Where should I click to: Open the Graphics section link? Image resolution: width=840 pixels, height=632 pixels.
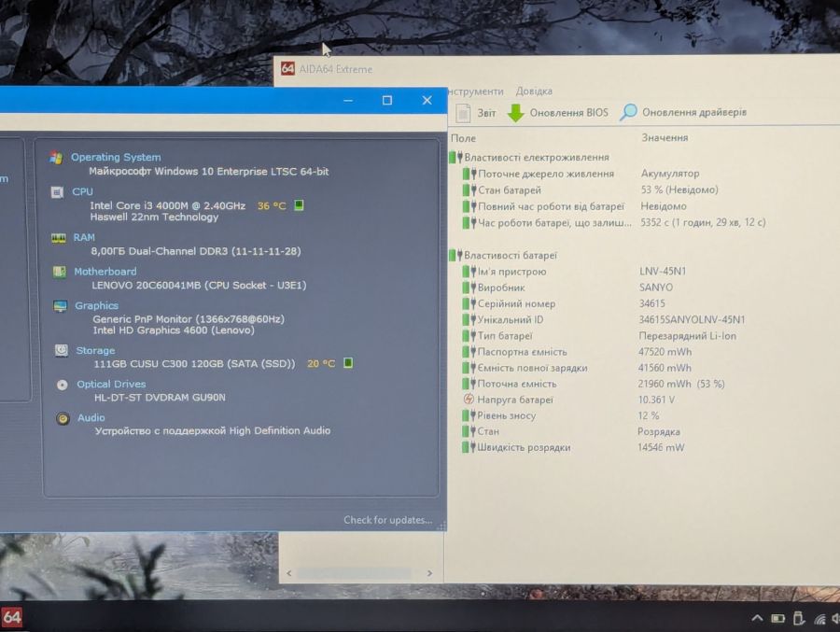(96, 305)
